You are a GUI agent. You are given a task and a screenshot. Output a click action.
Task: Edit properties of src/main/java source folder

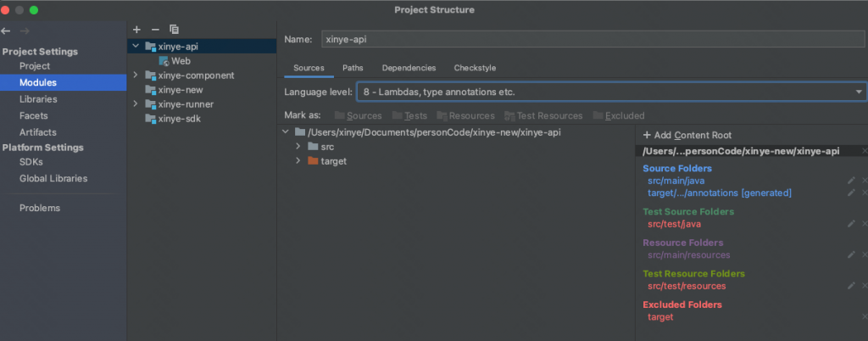point(850,181)
